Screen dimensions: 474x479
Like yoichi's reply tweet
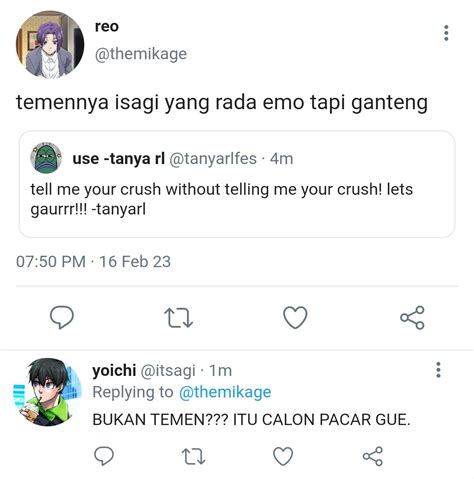283,456
